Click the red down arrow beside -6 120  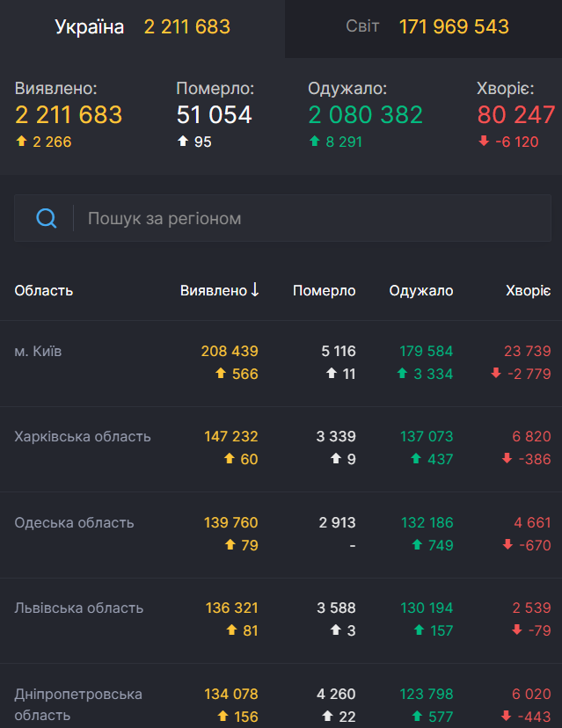pyautogui.click(x=484, y=142)
